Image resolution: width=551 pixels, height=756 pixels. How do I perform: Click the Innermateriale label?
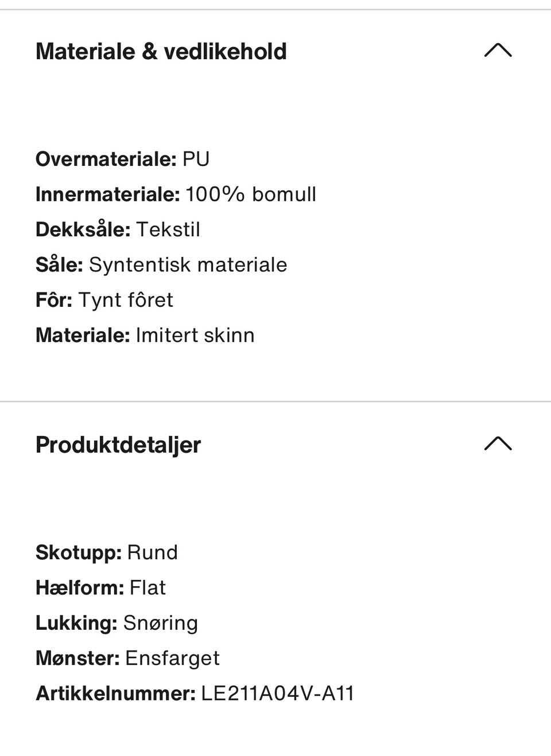click(x=107, y=194)
